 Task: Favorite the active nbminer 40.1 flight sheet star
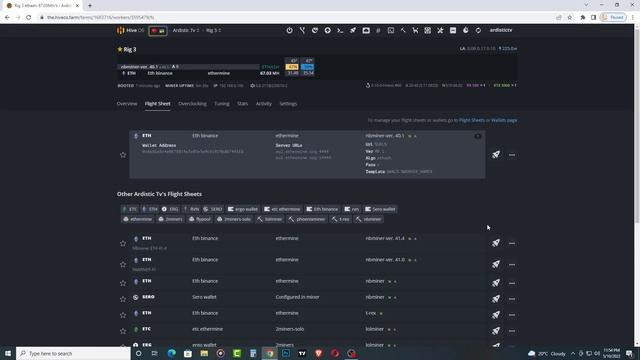point(123,155)
